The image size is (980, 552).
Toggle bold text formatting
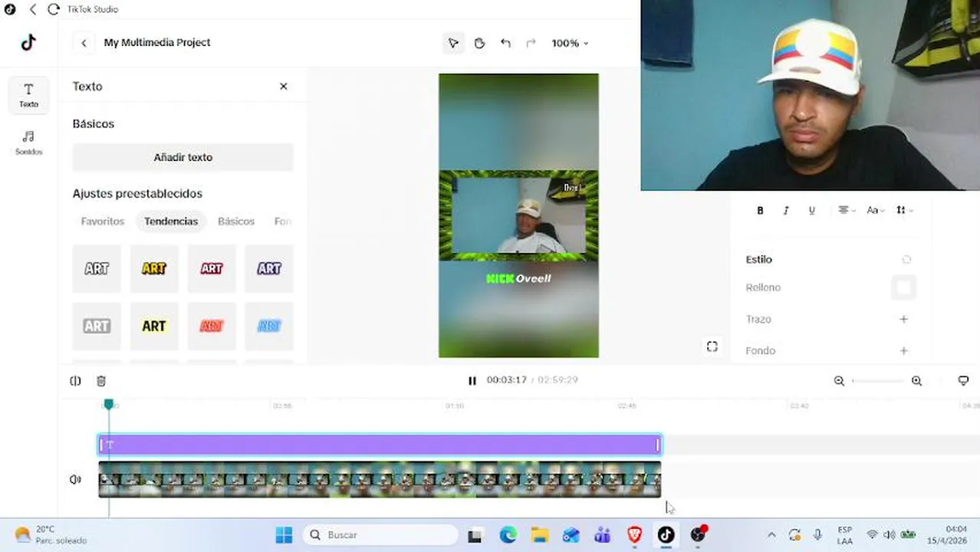[x=760, y=210]
